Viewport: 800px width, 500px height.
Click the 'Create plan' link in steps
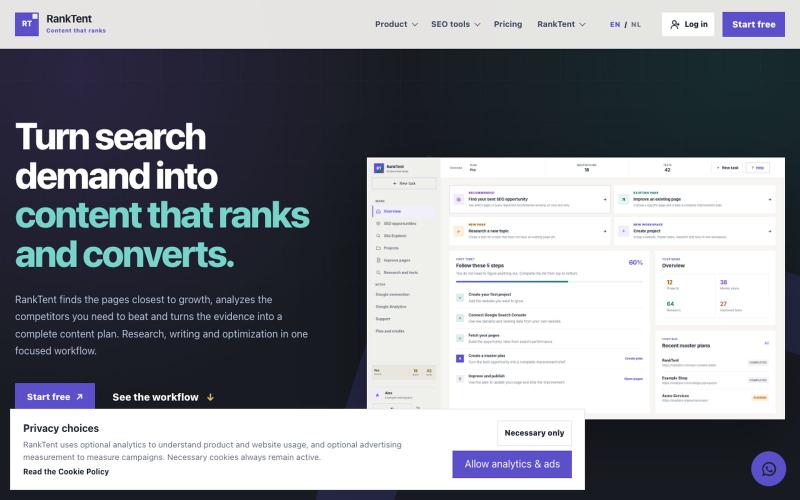pos(634,359)
